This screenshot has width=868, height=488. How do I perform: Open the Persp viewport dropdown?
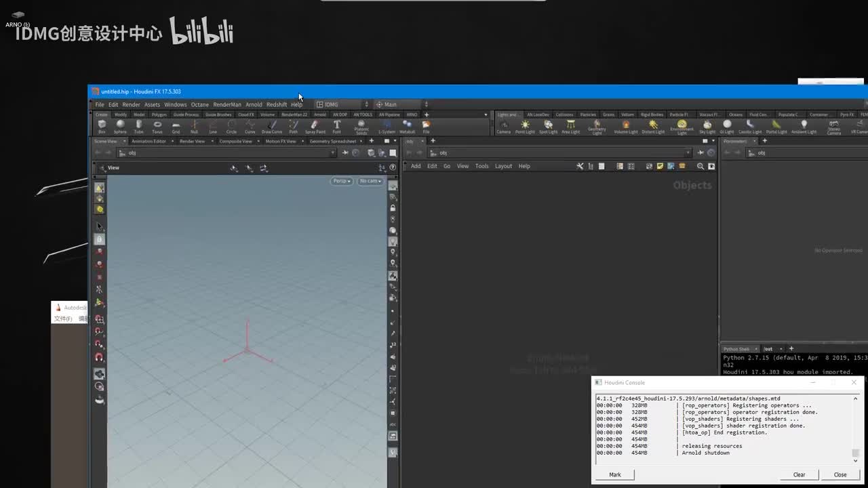pos(342,181)
